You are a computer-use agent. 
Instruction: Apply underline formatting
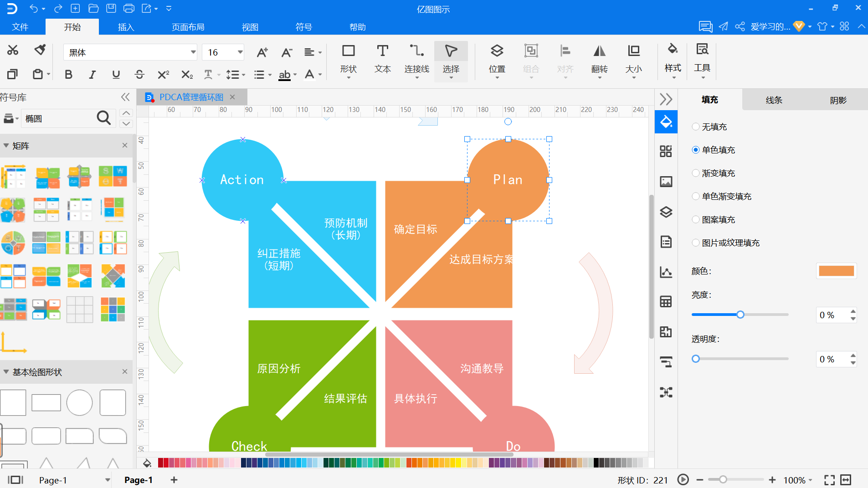click(116, 74)
